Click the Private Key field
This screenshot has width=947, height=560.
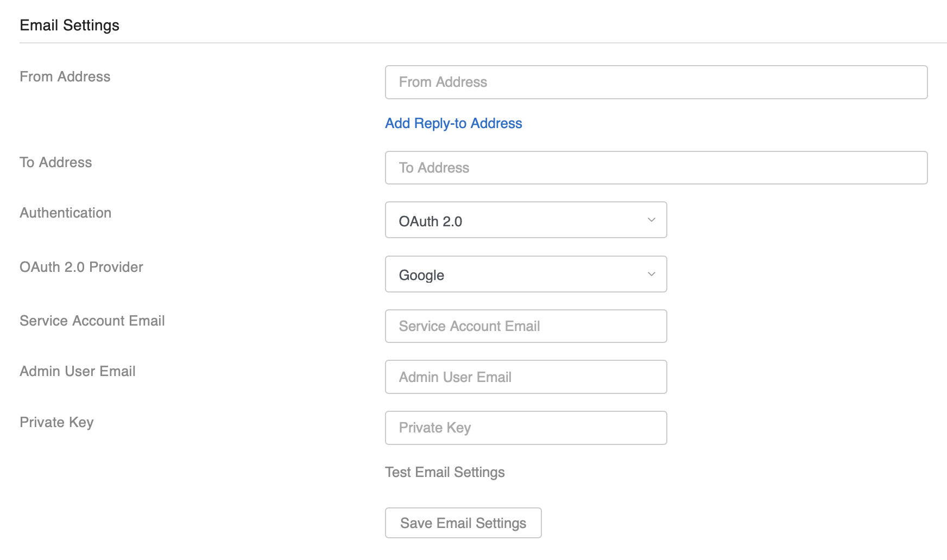point(526,428)
